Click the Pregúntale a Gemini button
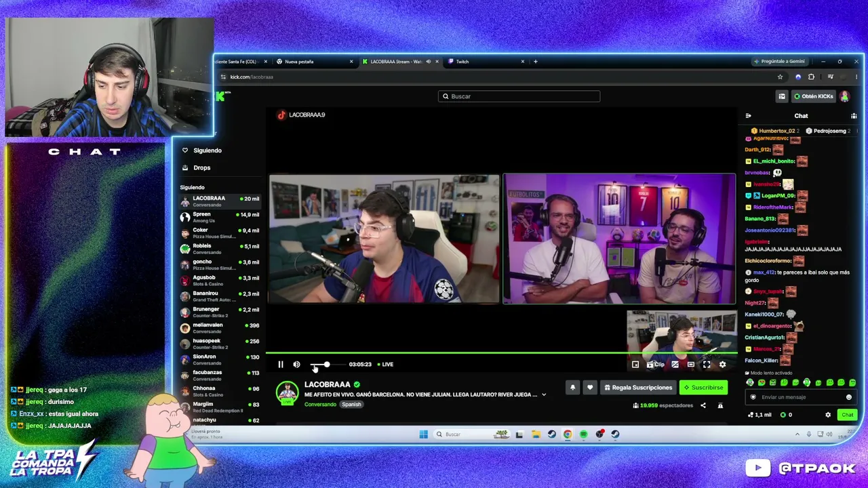The height and width of the screenshot is (488, 868). point(779,62)
